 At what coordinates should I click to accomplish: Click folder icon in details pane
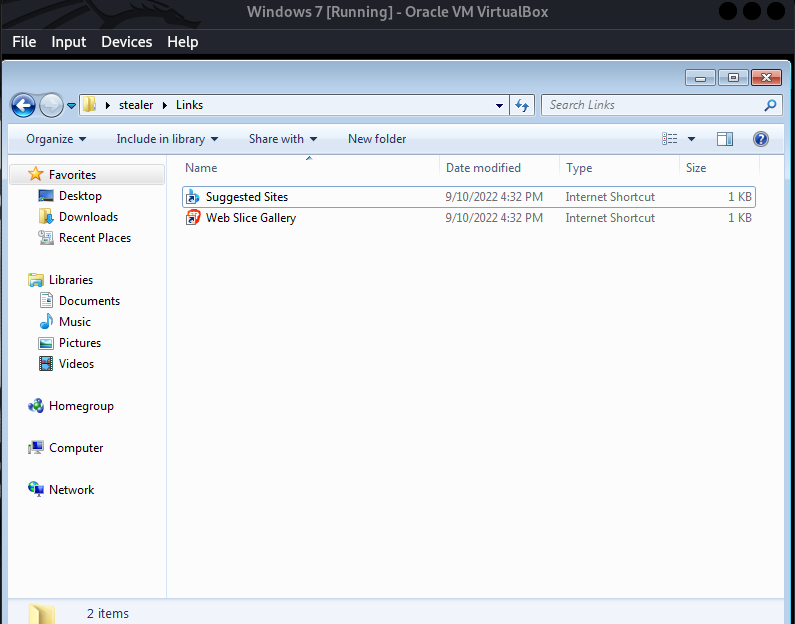[x=42, y=613]
